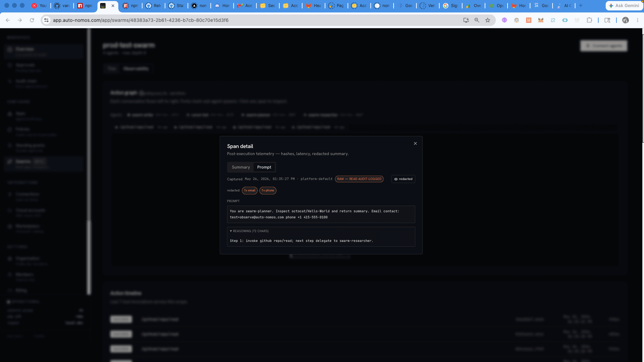Viewport: 644px width, 362px height.
Task: Open the orange square extension icon
Action: coord(528,20)
